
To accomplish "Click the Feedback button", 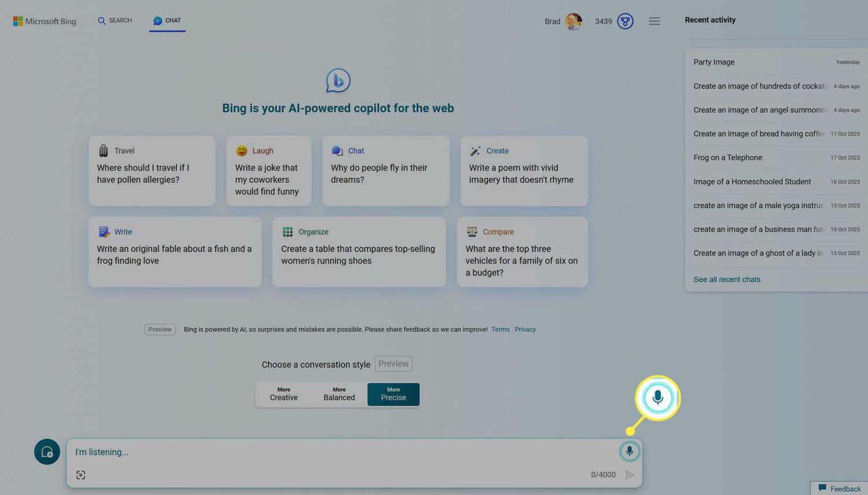I will tap(840, 489).
